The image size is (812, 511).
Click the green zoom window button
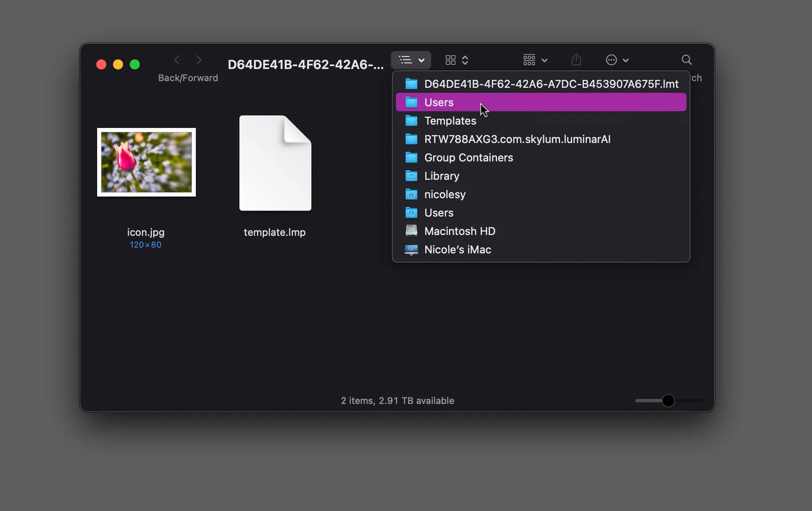(x=135, y=65)
